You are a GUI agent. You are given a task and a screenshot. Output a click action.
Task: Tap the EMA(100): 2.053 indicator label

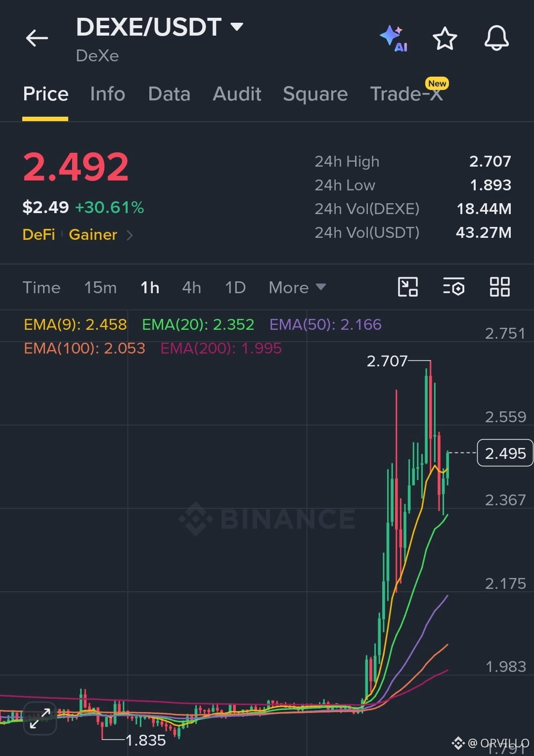coord(85,348)
